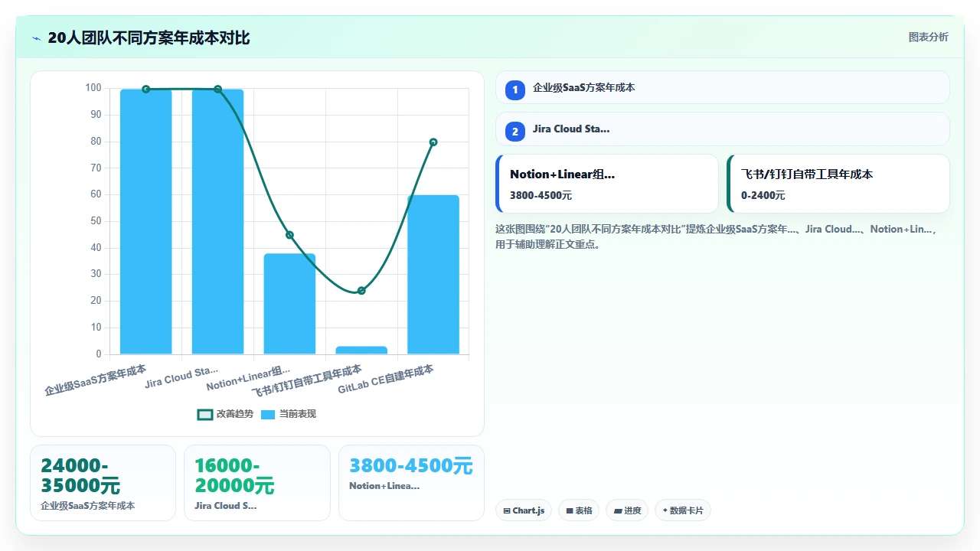Click the Chart.js tag chip
The width and height of the screenshot is (980, 551).
[524, 510]
